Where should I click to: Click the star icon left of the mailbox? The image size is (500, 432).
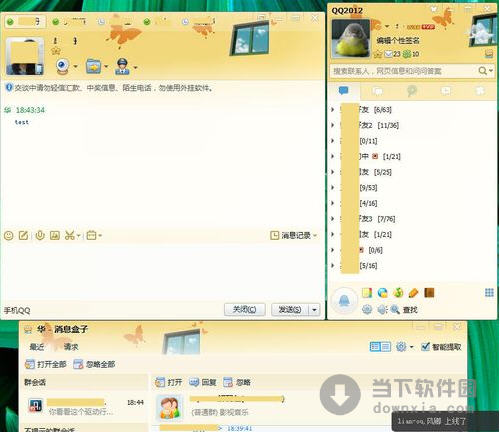[x=378, y=54]
